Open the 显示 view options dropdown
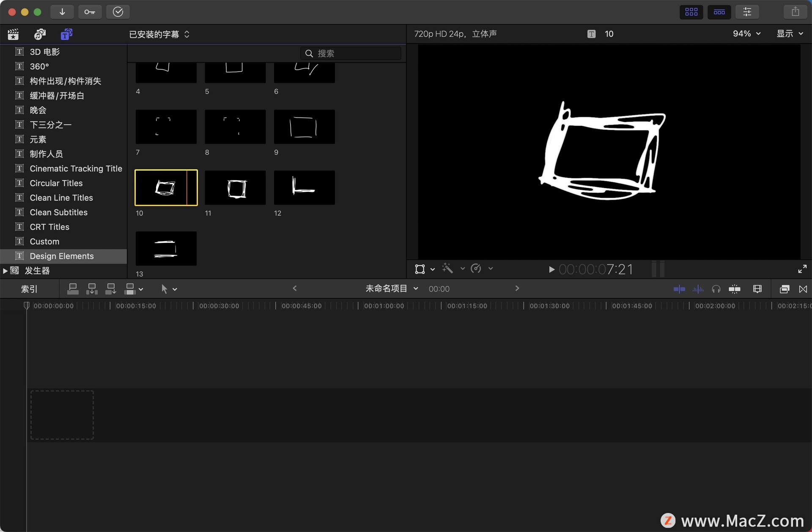Image resolution: width=812 pixels, height=532 pixels. 789,34
